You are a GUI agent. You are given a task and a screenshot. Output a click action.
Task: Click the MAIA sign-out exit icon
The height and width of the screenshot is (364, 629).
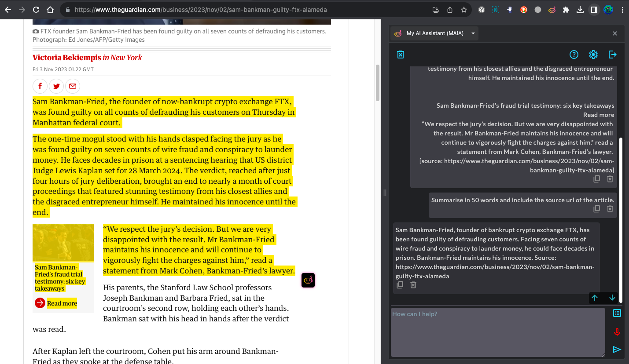coord(613,55)
